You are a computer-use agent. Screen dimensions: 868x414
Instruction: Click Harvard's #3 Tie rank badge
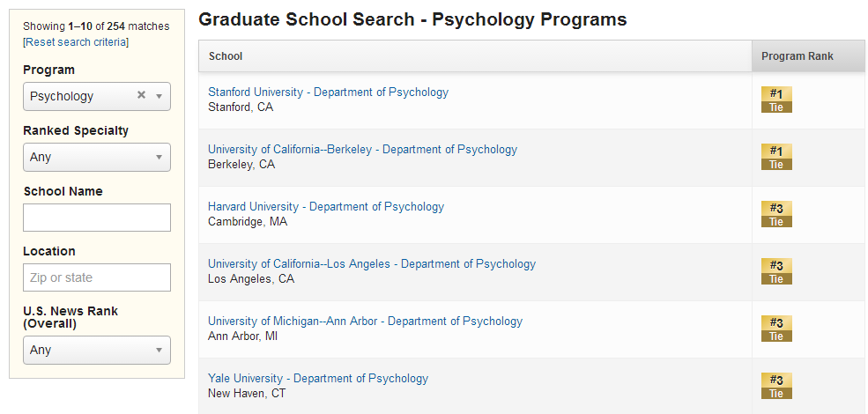click(x=776, y=214)
